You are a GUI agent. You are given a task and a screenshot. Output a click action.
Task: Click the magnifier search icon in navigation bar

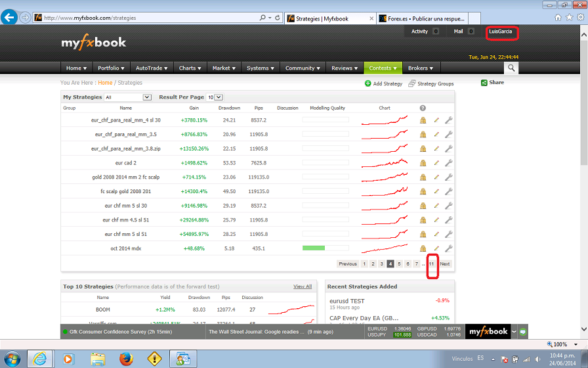tap(511, 68)
